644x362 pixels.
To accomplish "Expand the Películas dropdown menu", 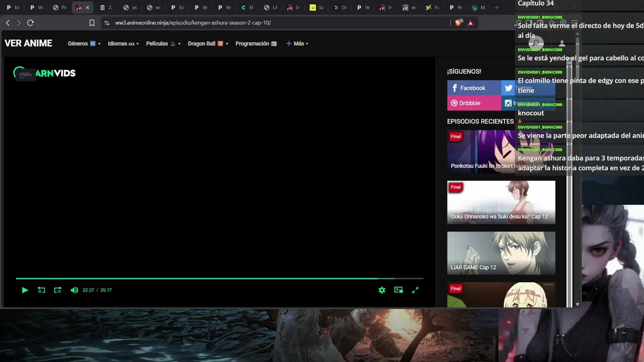I will tap(164, 44).
